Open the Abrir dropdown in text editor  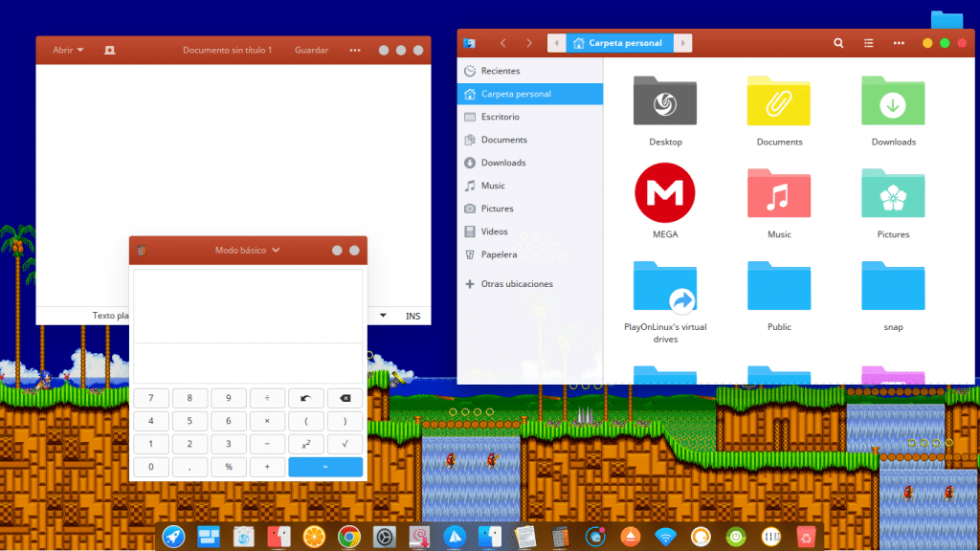pos(68,50)
